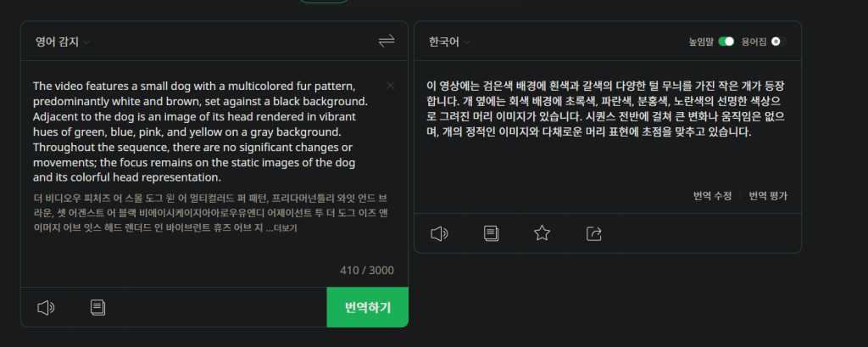Click the Korean pronunciation text under source

(x=210, y=213)
